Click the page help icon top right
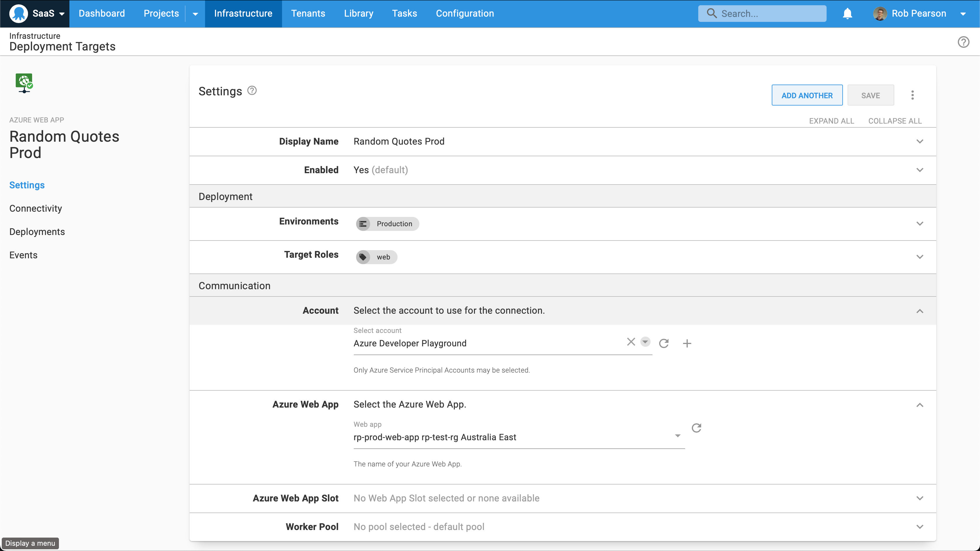Viewport: 980px width, 551px height. [x=963, y=42]
